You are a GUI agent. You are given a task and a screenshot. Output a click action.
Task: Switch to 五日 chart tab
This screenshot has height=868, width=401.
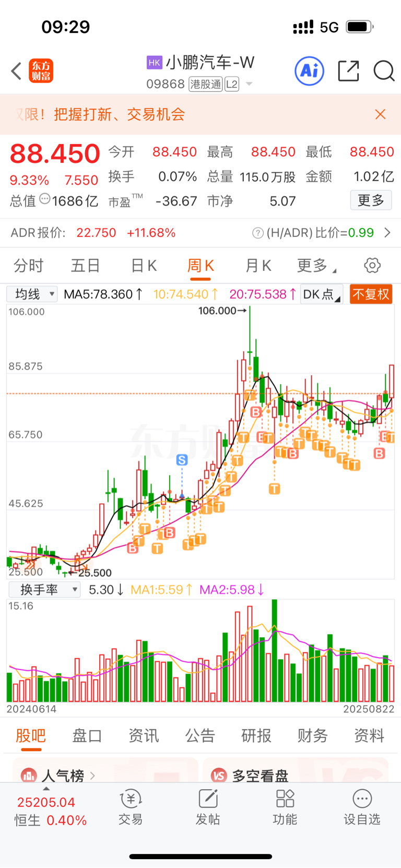pos(86,266)
